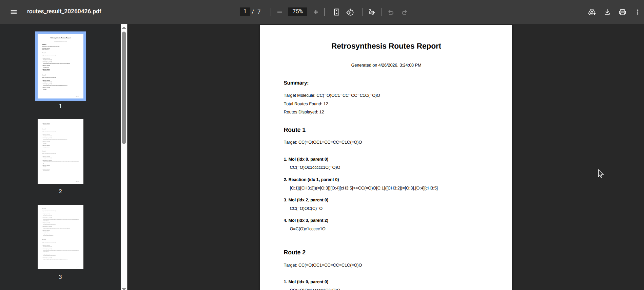Select page 3 thumbnail
The image size is (644, 290).
[x=60, y=237]
